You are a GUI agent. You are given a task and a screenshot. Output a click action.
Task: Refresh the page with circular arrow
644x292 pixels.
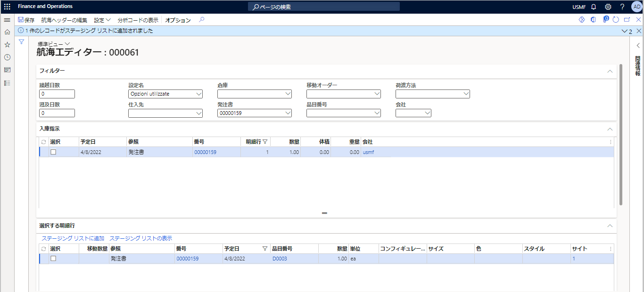[x=616, y=20]
